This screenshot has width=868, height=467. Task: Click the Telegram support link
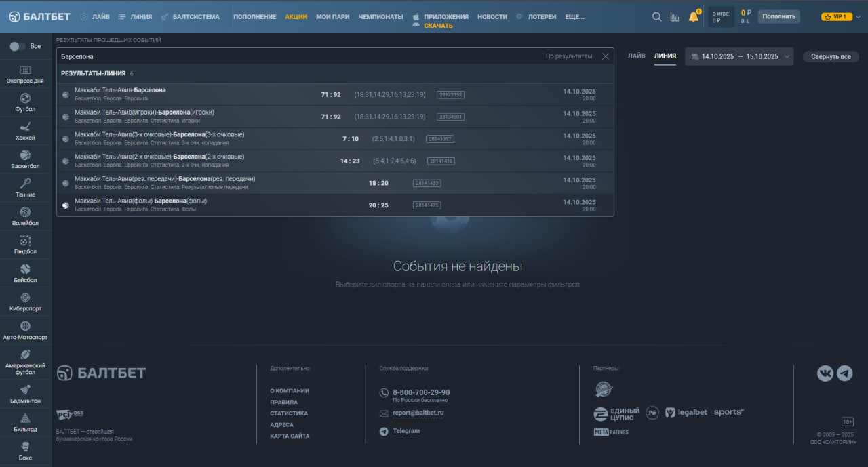[406, 431]
